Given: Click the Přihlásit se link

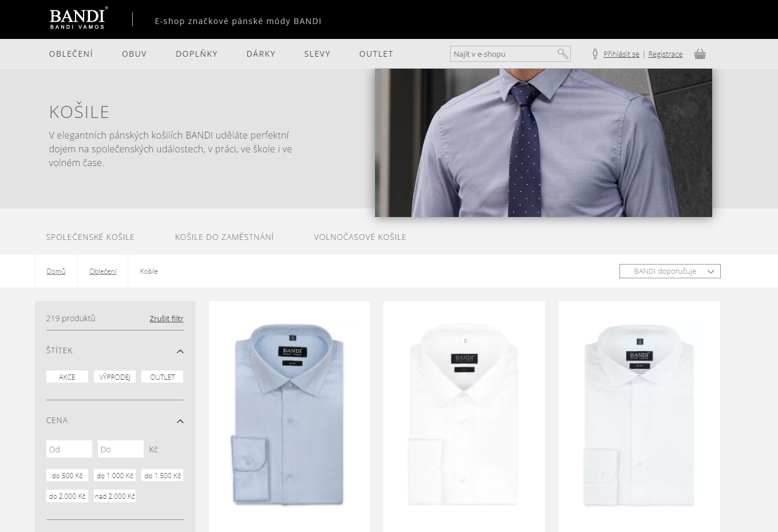Looking at the screenshot, I should pos(621,54).
